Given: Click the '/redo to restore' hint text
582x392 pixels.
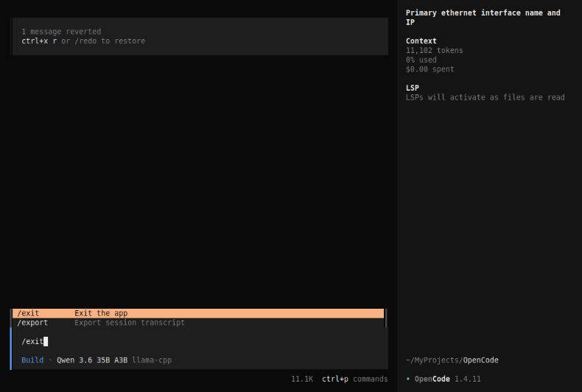Looking at the screenshot, I should tap(110, 41).
